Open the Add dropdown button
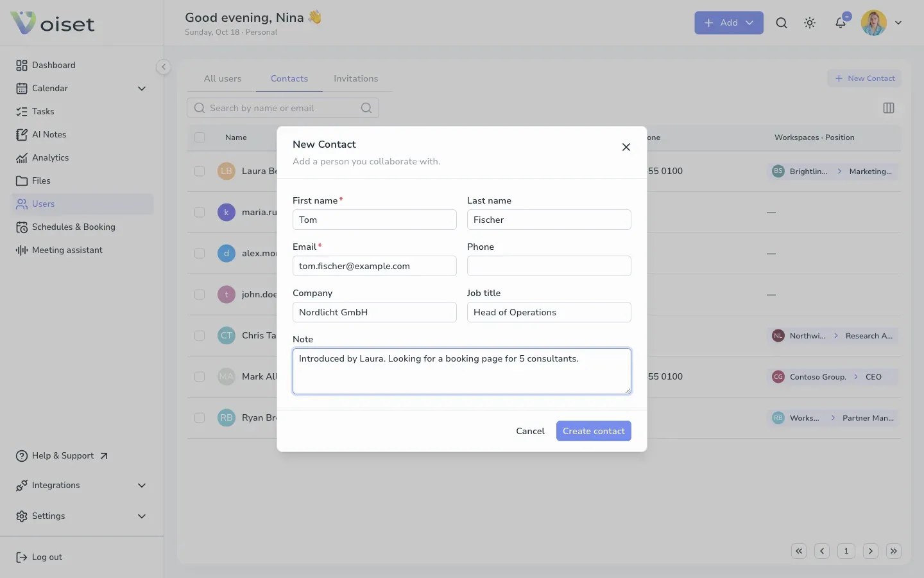The height and width of the screenshot is (578, 924). [729, 22]
